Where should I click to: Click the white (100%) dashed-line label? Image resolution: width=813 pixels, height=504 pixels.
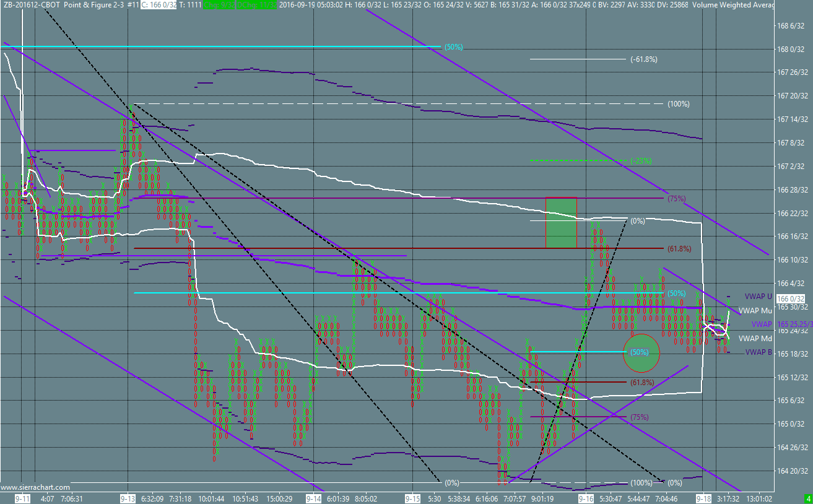pos(679,104)
